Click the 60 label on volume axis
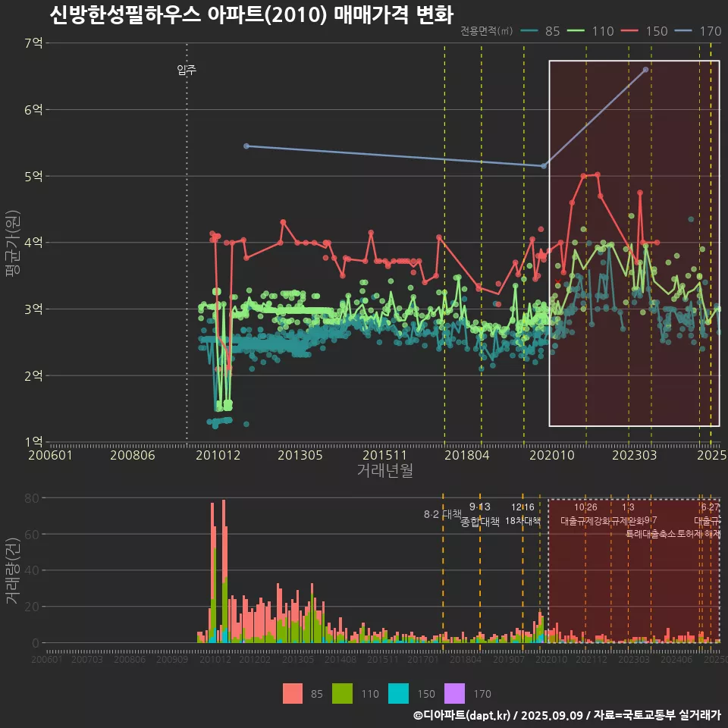This screenshot has height=728, width=728. (32, 535)
